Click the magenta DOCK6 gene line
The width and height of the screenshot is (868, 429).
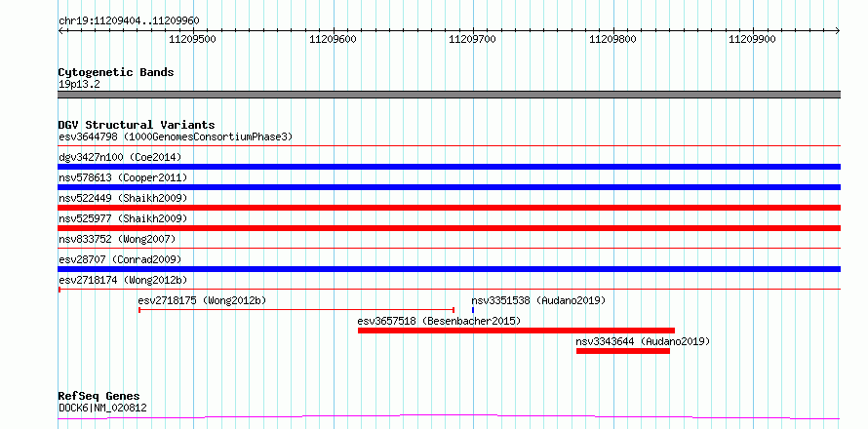[449, 416]
